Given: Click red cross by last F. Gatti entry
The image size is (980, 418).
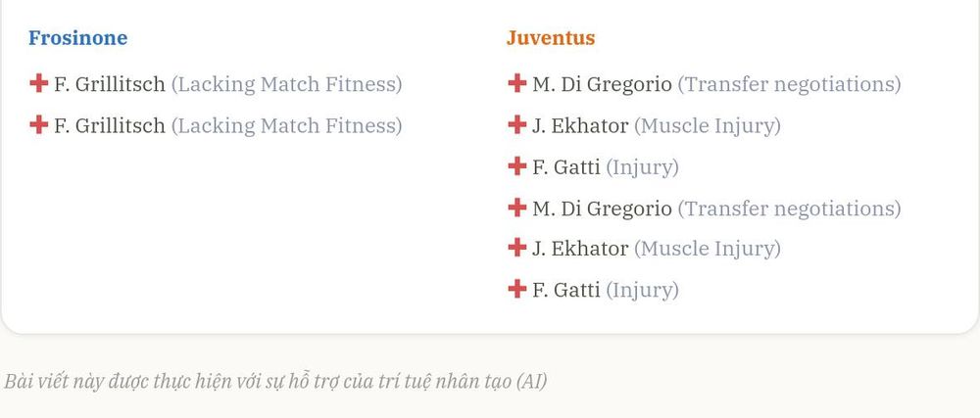Looking at the screenshot, I should pos(516,289).
